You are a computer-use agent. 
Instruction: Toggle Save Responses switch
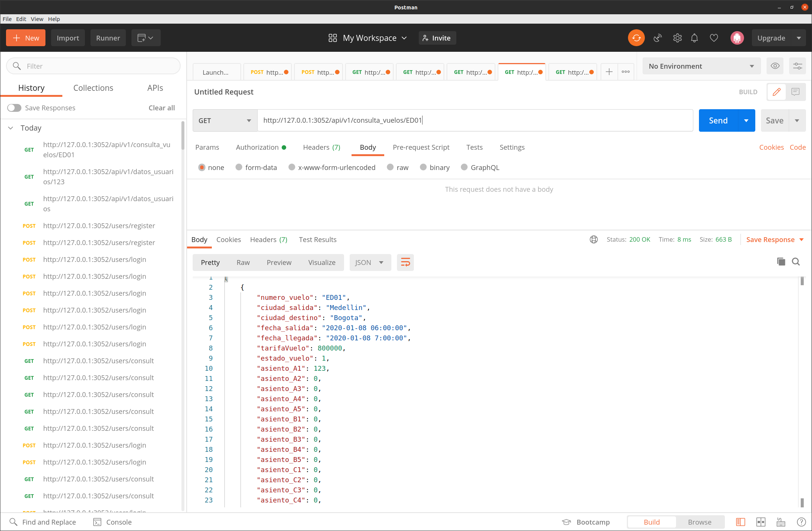coord(14,108)
